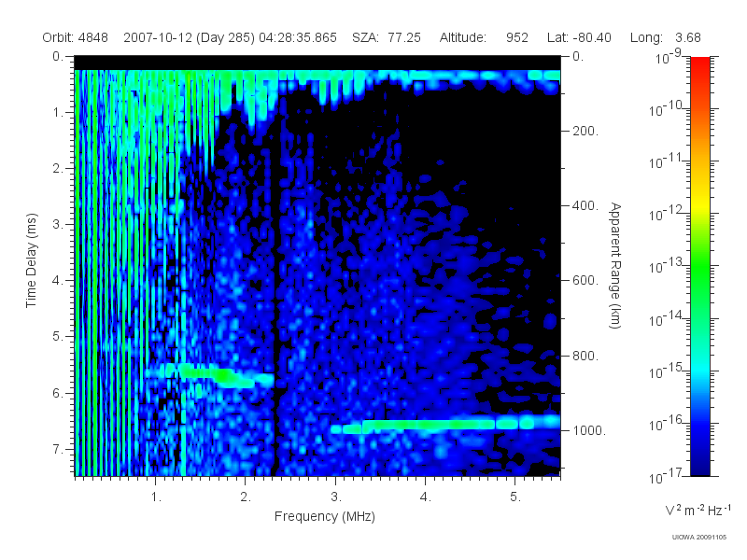Click the timestamp '04:28:35.865'
Image resolution: width=747 pixels, height=560 pixels.
298,37
